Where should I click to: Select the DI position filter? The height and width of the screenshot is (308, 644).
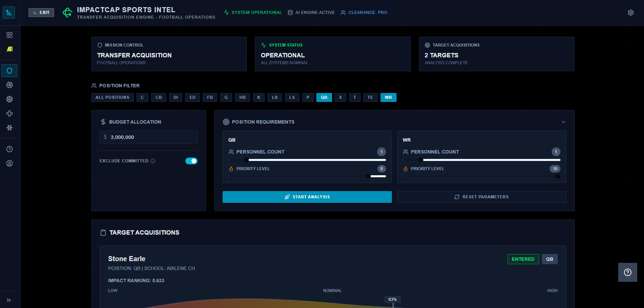pyautogui.click(x=176, y=97)
